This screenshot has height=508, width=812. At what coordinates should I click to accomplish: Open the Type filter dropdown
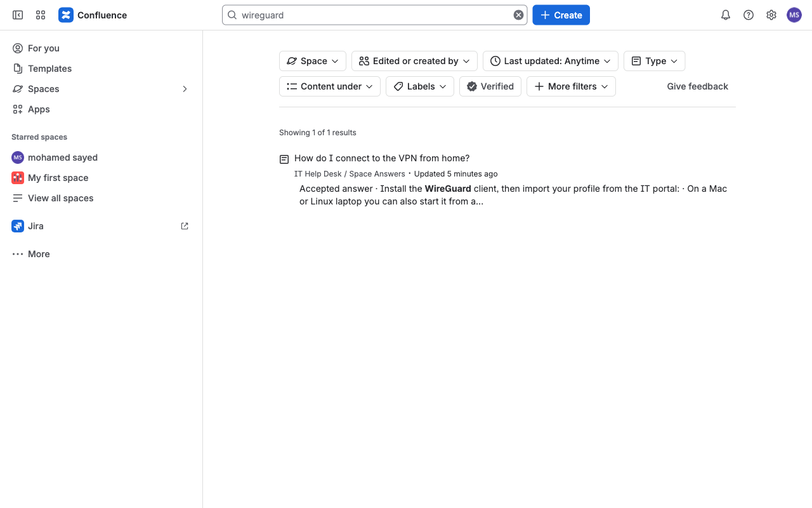click(x=655, y=61)
